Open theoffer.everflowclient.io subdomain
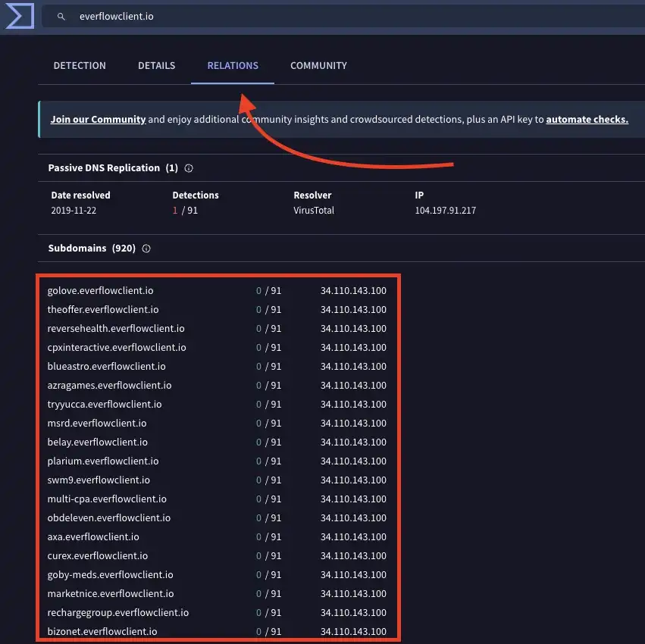 click(x=103, y=309)
